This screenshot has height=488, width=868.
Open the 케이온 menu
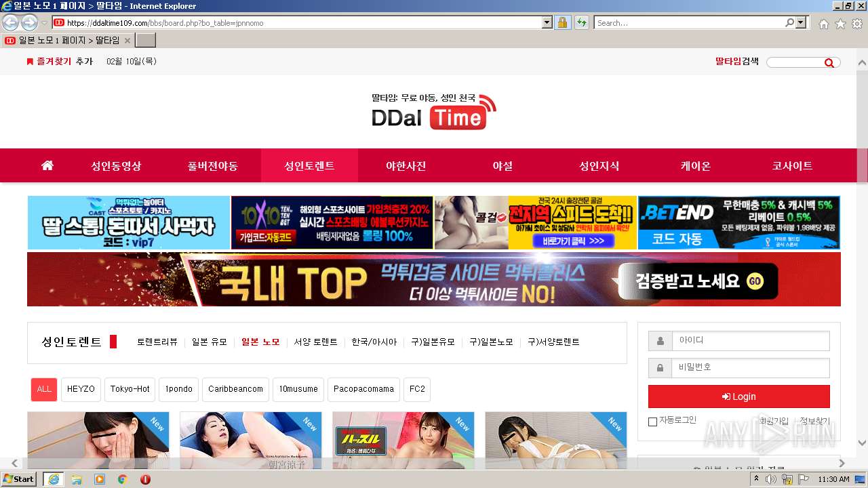coord(696,165)
